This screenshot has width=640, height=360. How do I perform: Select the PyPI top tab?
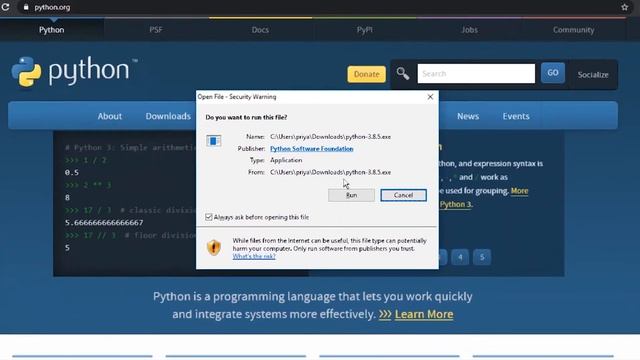click(364, 30)
